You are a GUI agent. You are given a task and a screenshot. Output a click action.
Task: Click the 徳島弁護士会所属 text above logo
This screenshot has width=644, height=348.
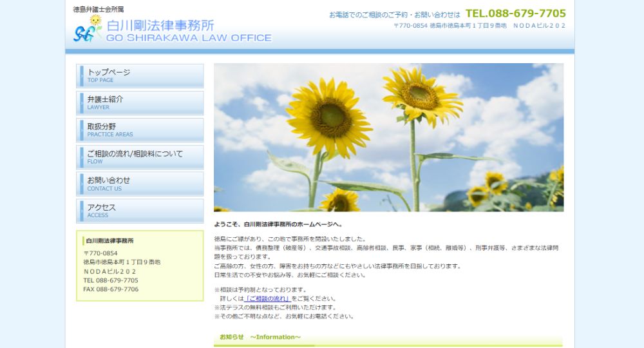tap(99, 10)
